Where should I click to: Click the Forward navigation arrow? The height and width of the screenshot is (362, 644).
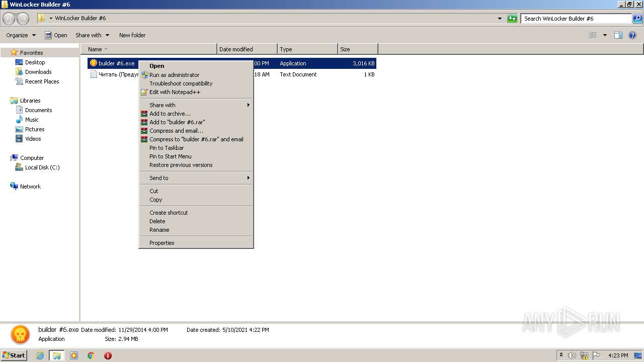point(23,19)
